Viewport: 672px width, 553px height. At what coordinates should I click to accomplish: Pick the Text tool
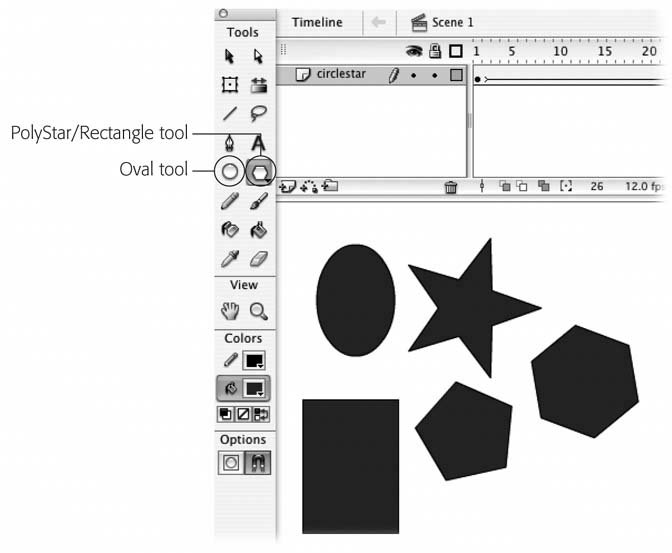[x=258, y=144]
